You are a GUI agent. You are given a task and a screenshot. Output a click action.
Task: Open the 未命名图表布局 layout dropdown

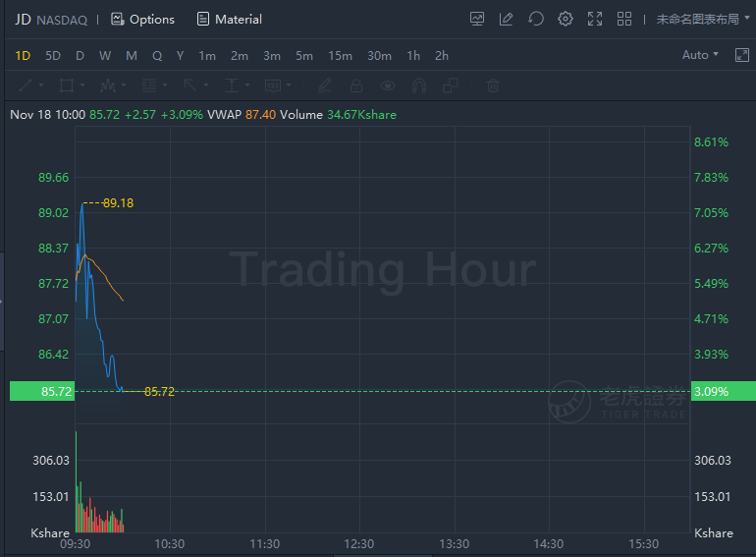click(703, 20)
